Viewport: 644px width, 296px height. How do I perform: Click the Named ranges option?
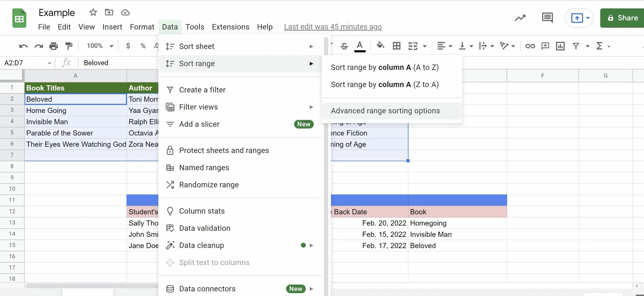coord(204,167)
